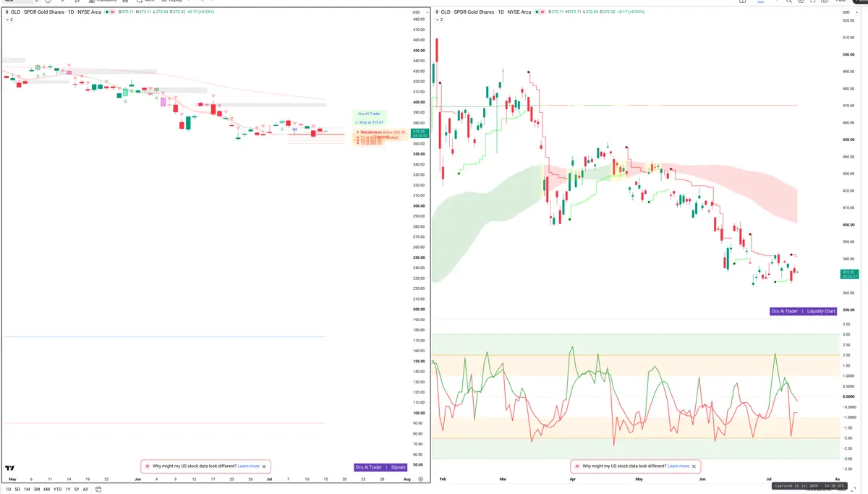The height and width of the screenshot is (494, 868).
Task: Click the left chart's market status dot
Action: [x=106, y=12]
